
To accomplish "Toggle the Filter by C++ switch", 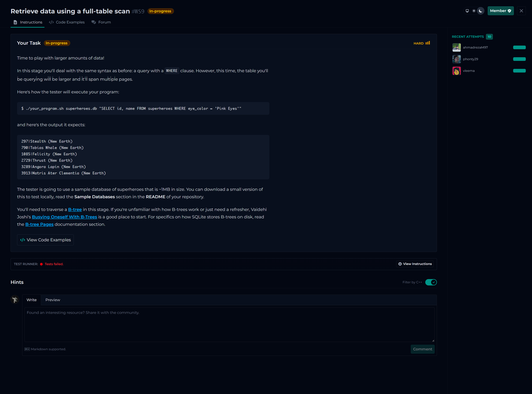I will [x=431, y=282].
